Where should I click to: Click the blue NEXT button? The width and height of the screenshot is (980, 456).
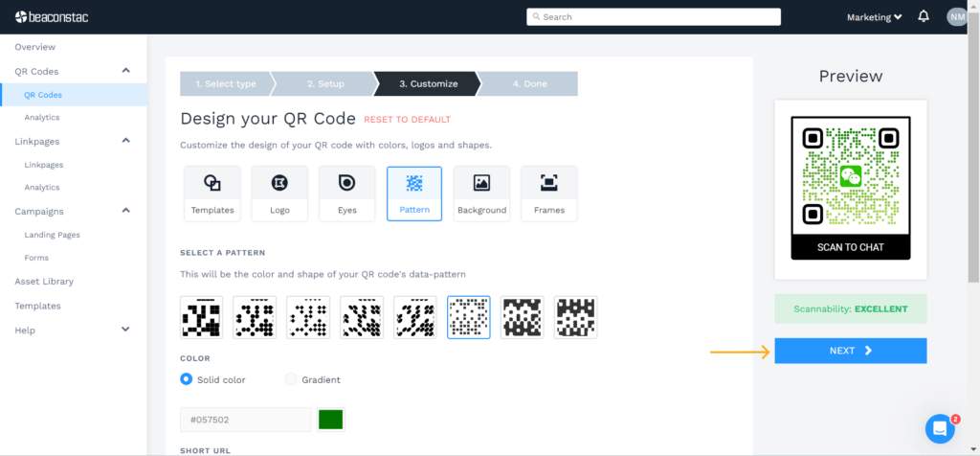coord(851,351)
